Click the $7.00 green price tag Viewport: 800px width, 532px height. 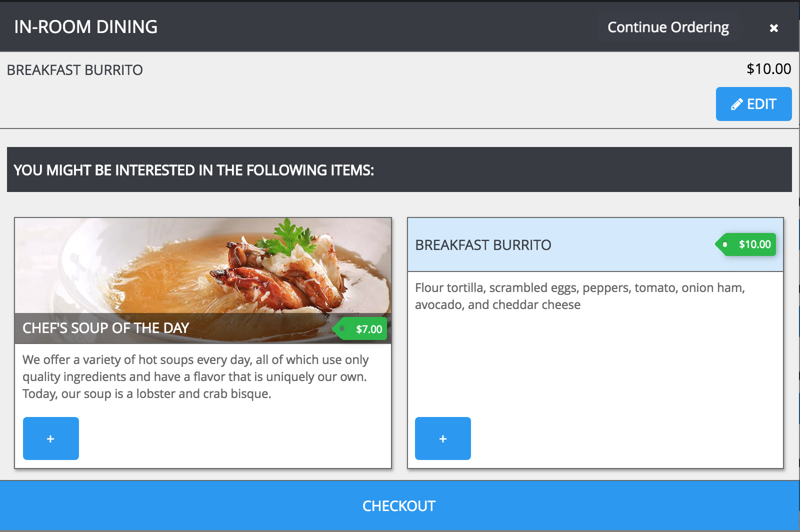364,329
